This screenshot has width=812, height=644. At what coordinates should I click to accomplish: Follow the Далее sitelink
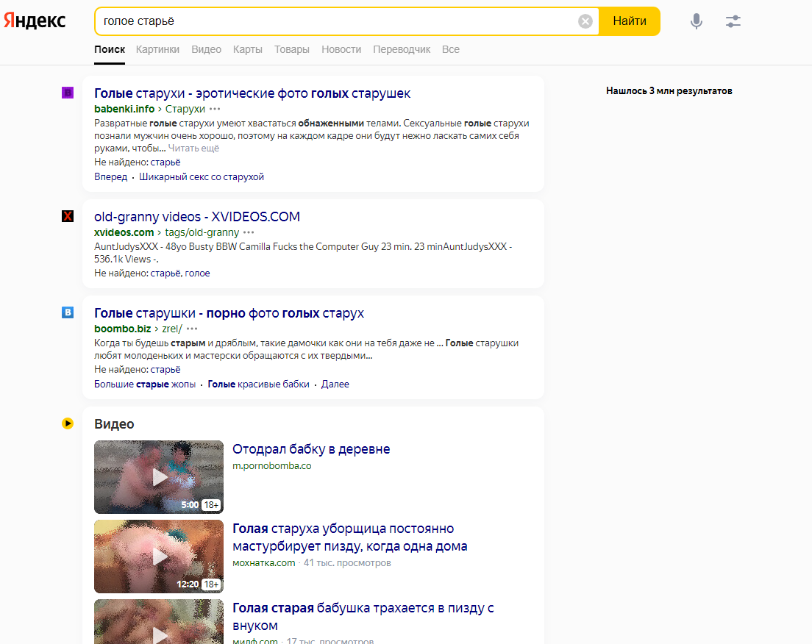(335, 384)
